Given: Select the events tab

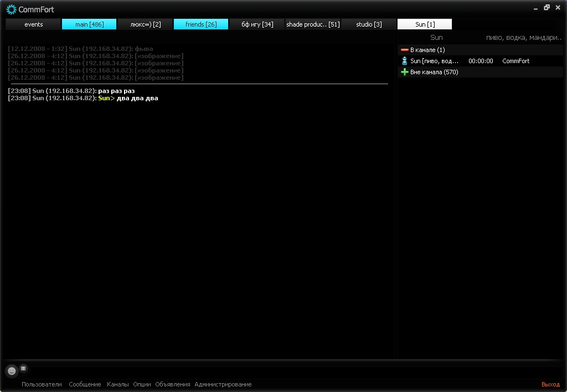Looking at the screenshot, I should (x=33, y=24).
